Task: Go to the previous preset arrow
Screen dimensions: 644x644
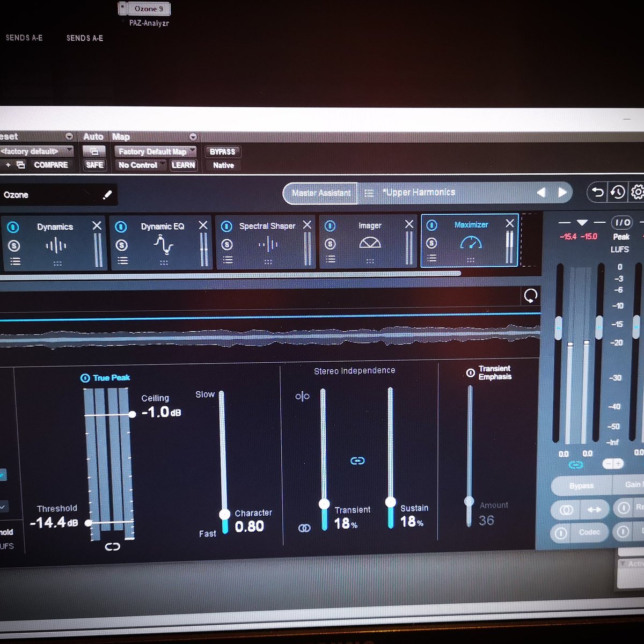Action: [541, 192]
